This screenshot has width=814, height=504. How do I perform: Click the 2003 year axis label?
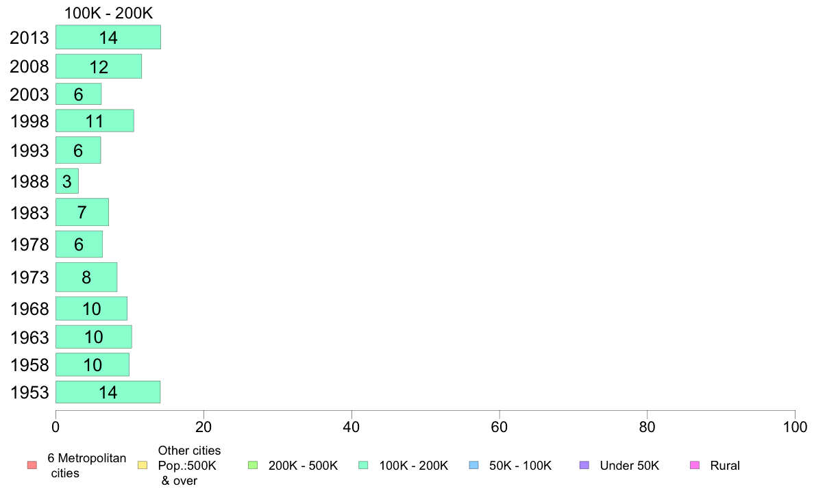tap(29, 94)
